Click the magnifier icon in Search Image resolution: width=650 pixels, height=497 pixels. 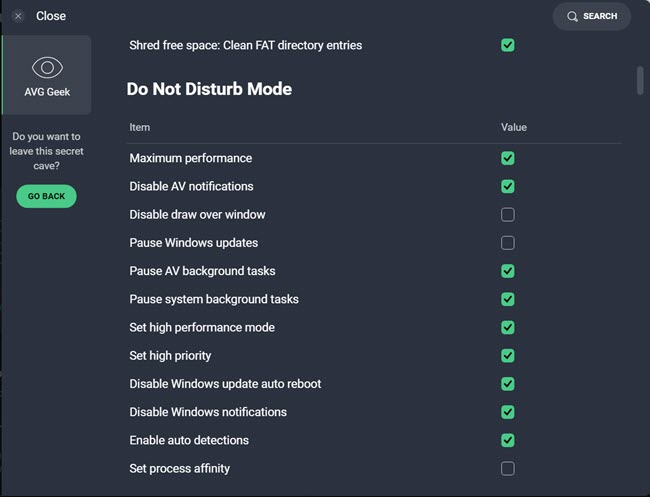click(572, 16)
